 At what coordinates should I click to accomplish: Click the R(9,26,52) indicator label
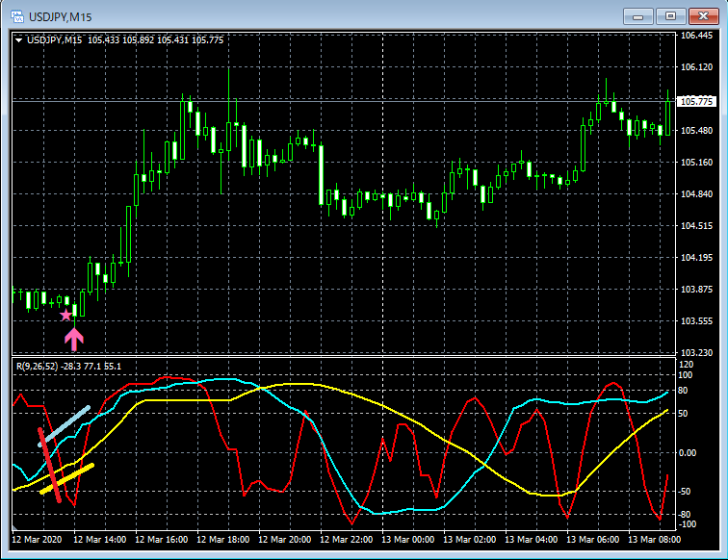(39, 366)
